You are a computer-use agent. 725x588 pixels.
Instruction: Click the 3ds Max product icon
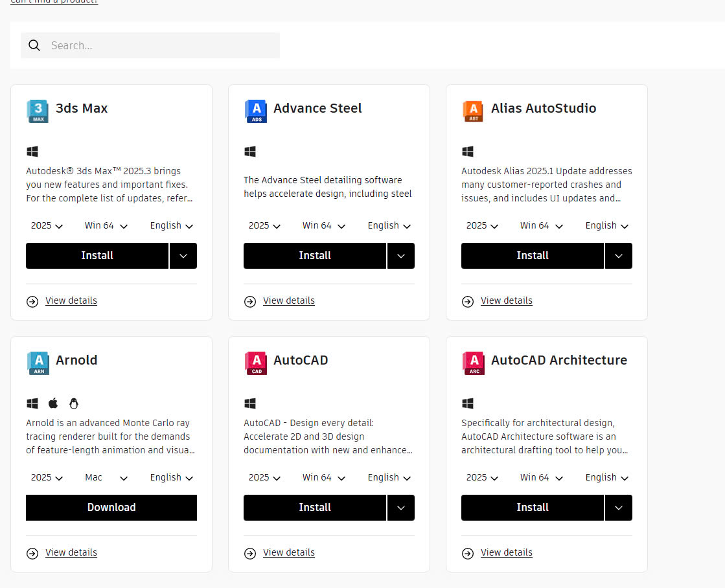pyautogui.click(x=38, y=111)
